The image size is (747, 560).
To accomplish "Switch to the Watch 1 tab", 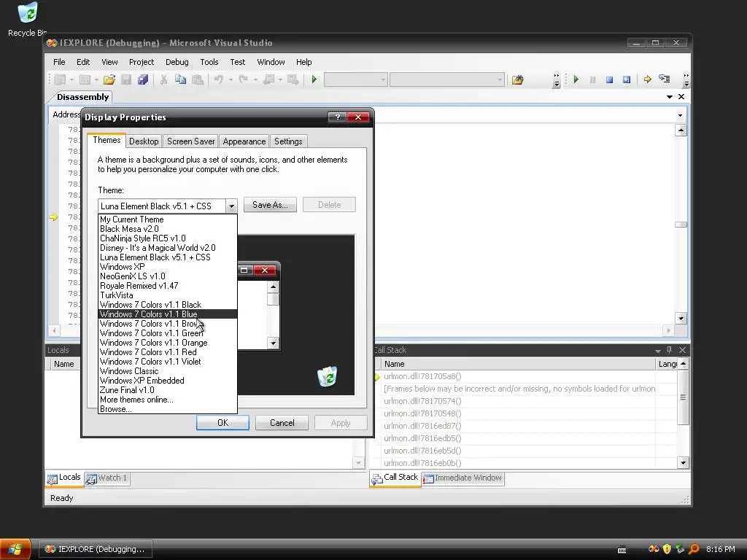I will (x=107, y=478).
